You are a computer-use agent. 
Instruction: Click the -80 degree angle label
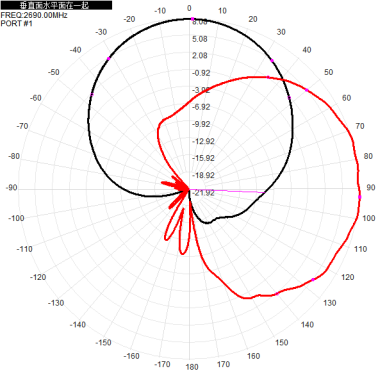(14, 156)
